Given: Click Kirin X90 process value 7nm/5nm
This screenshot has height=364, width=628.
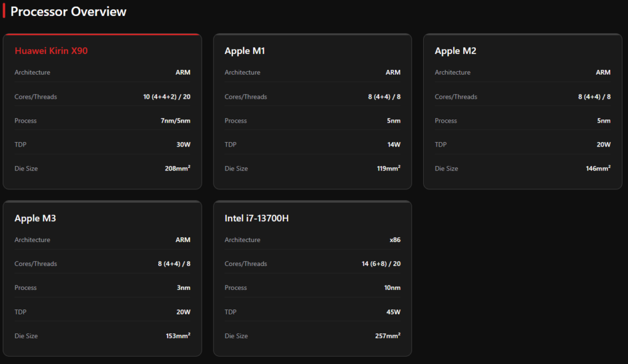Looking at the screenshot, I should coord(175,121).
